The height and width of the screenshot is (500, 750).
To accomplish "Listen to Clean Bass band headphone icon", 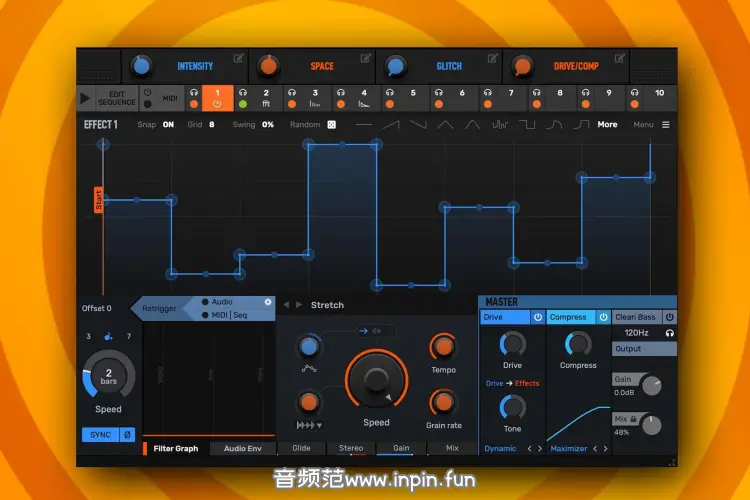I will click(x=670, y=333).
